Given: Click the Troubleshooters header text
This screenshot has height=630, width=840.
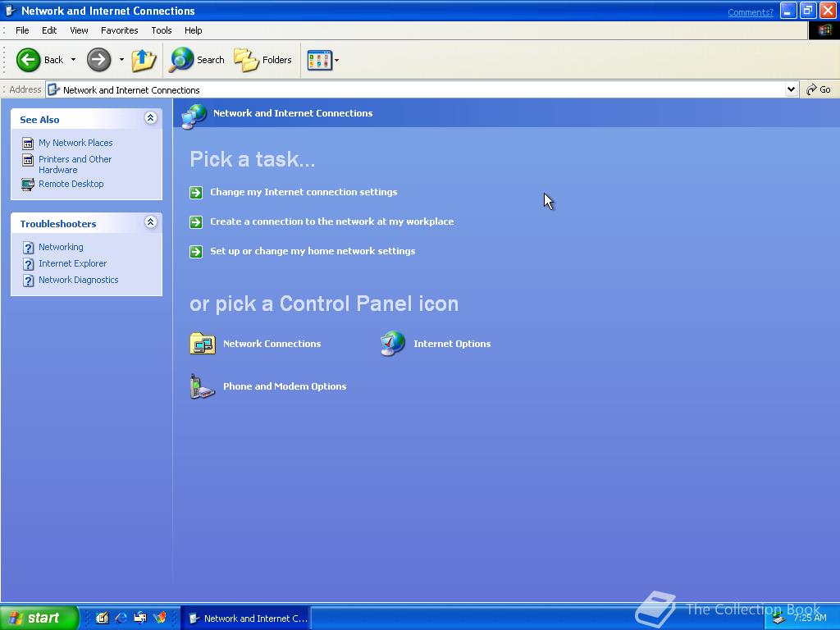Looking at the screenshot, I should [58, 224].
